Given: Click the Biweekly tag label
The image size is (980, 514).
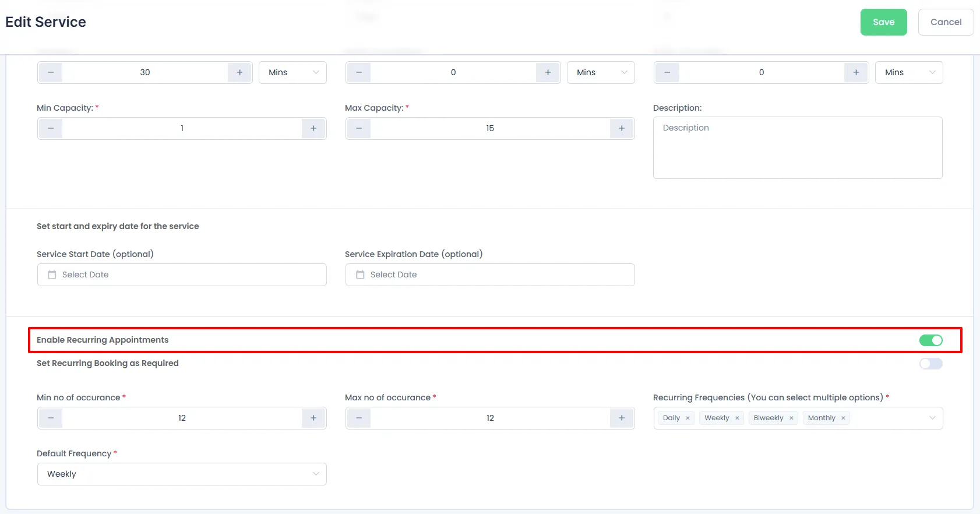Looking at the screenshot, I should (x=769, y=418).
